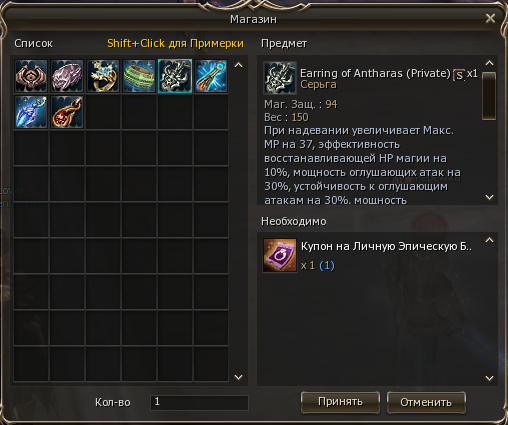Focus the Кол-во quantity field
This screenshot has height=425, width=508.
point(199,402)
